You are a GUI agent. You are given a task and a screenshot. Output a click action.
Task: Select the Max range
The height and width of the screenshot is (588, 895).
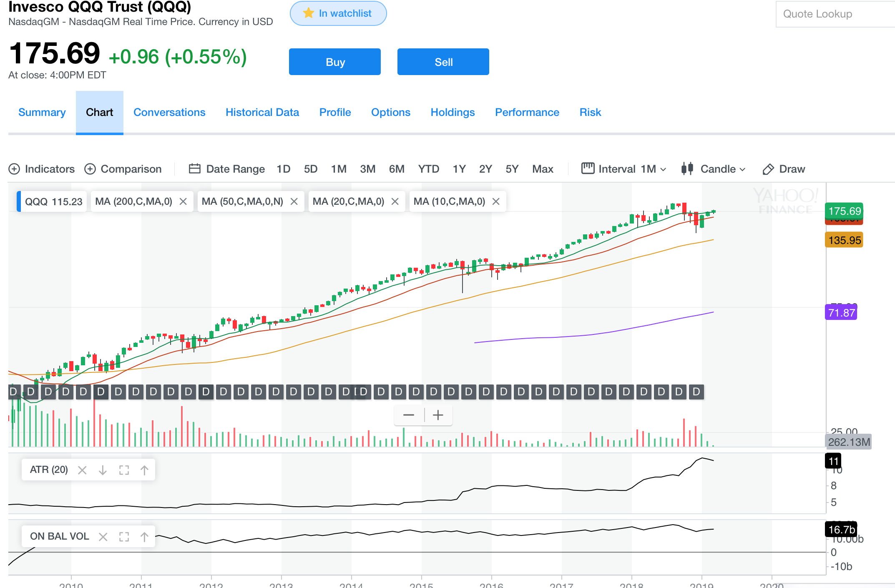(x=543, y=169)
